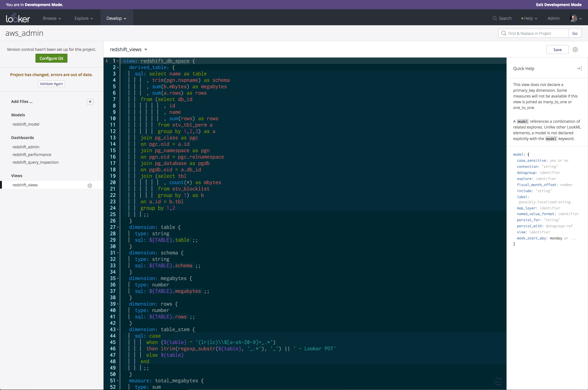Click the Configure Git button
Screen dimensions: 588x390
pyautogui.click(x=51, y=58)
